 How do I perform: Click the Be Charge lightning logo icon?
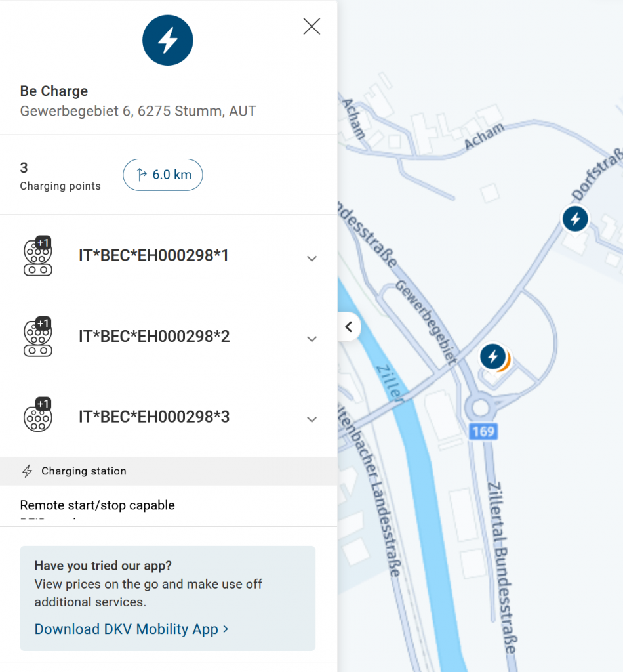[x=168, y=41]
